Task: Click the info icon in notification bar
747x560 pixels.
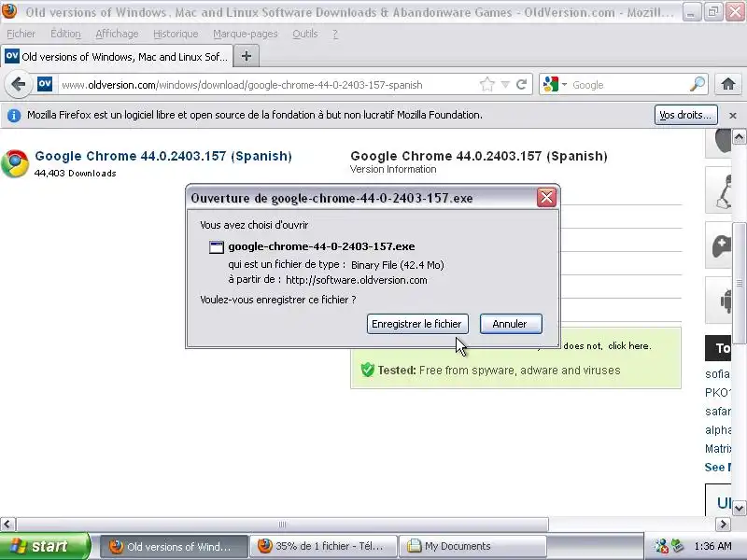Action: [14, 115]
